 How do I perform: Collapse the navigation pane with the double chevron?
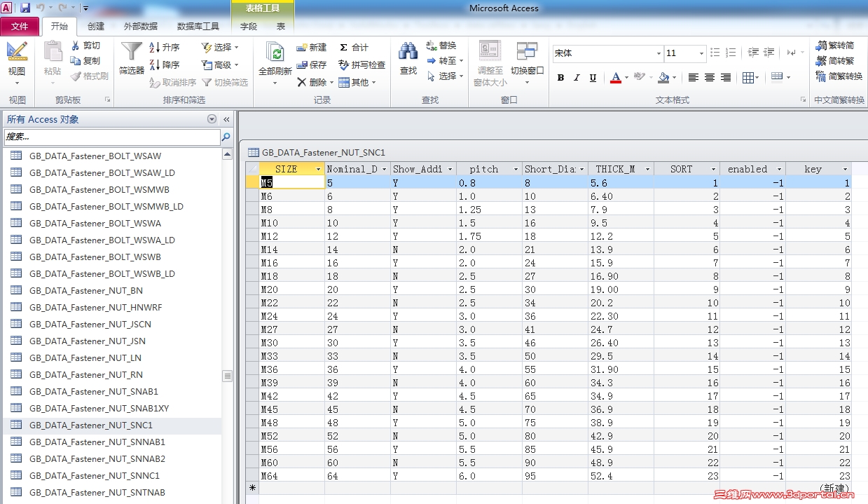coord(226,119)
